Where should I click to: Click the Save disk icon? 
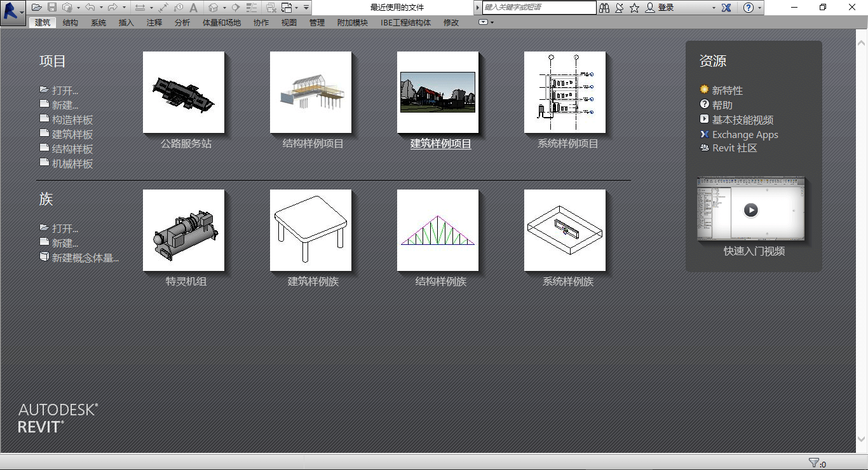tap(52, 8)
